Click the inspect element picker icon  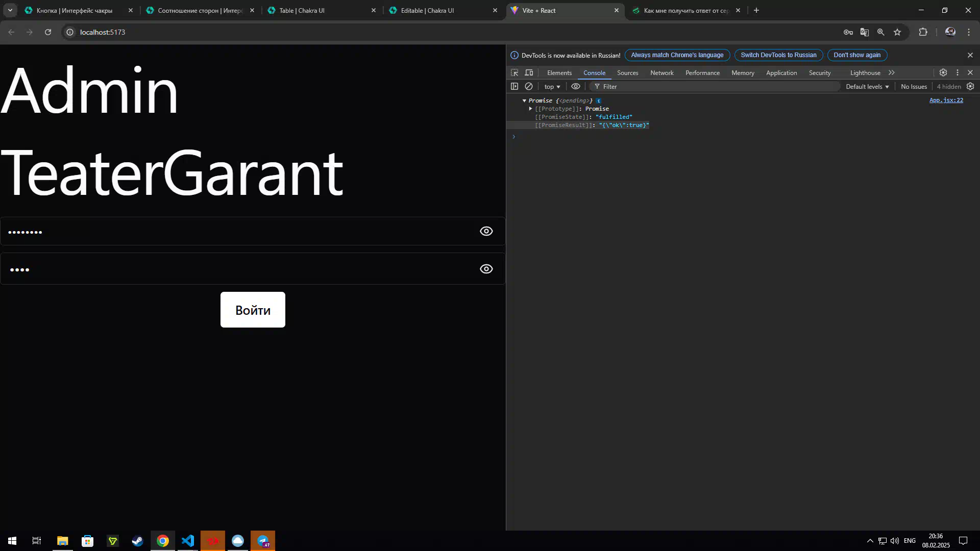pyautogui.click(x=514, y=72)
